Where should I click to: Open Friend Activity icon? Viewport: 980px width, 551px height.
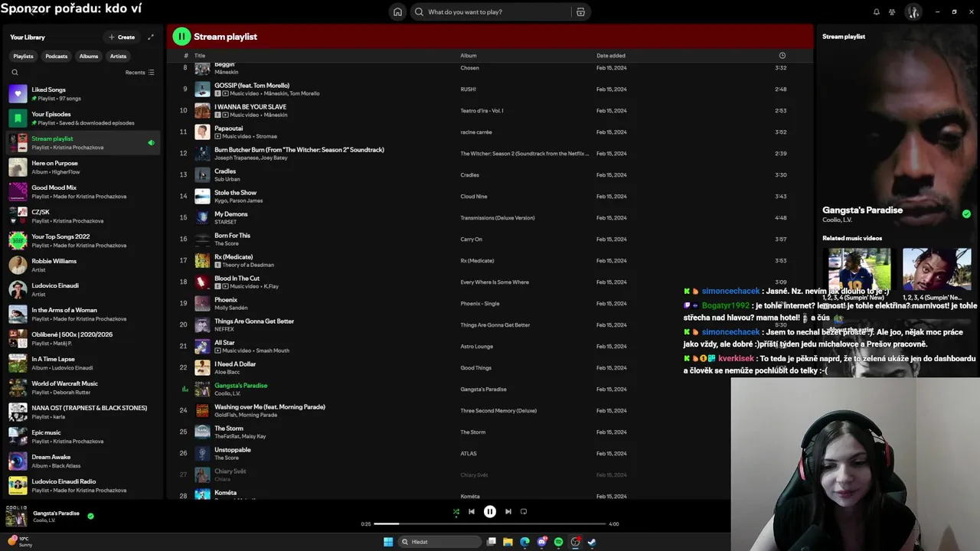coord(892,11)
